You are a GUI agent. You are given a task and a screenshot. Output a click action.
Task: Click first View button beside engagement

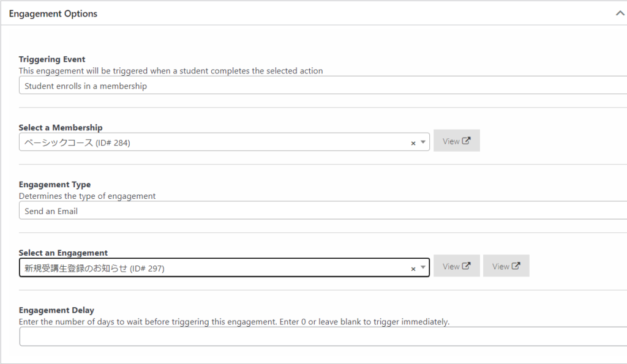pos(456,266)
